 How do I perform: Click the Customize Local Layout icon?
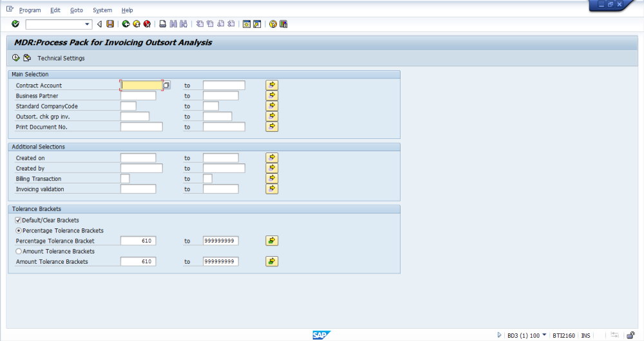click(283, 24)
